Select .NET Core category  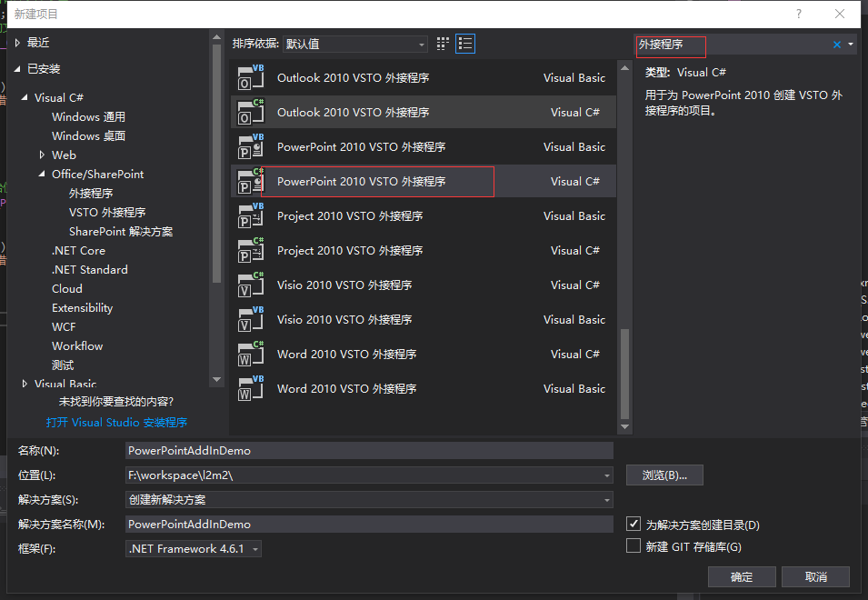pos(78,250)
